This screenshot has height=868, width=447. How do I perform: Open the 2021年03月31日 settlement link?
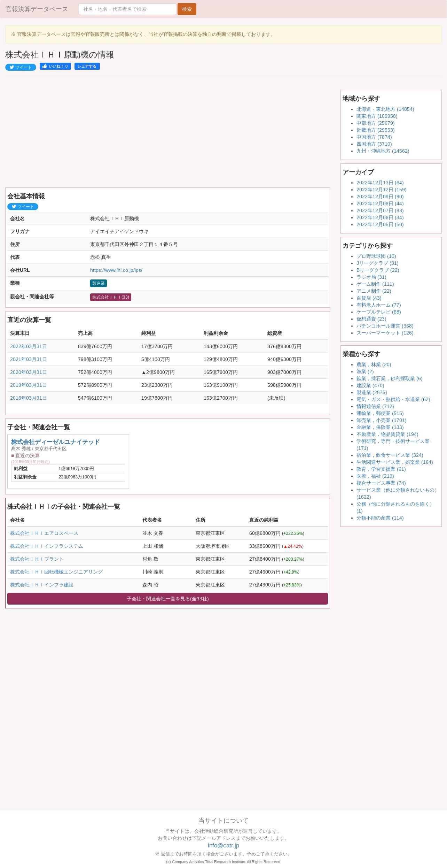[28, 359]
